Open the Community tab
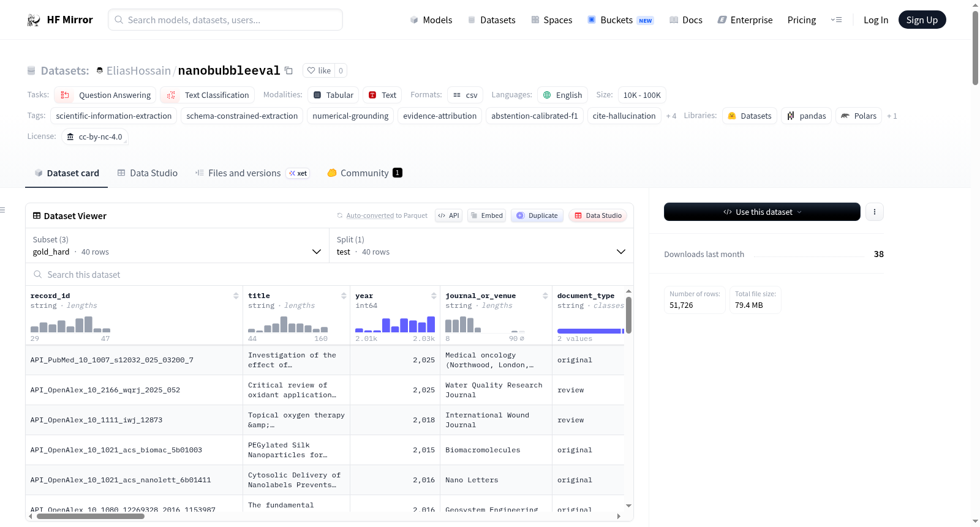980x527 pixels. pos(364,173)
